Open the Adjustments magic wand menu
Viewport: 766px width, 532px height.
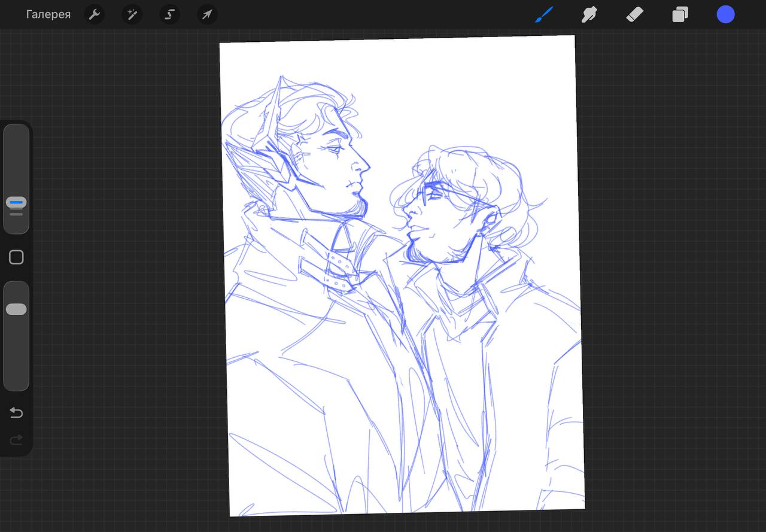[x=132, y=14]
